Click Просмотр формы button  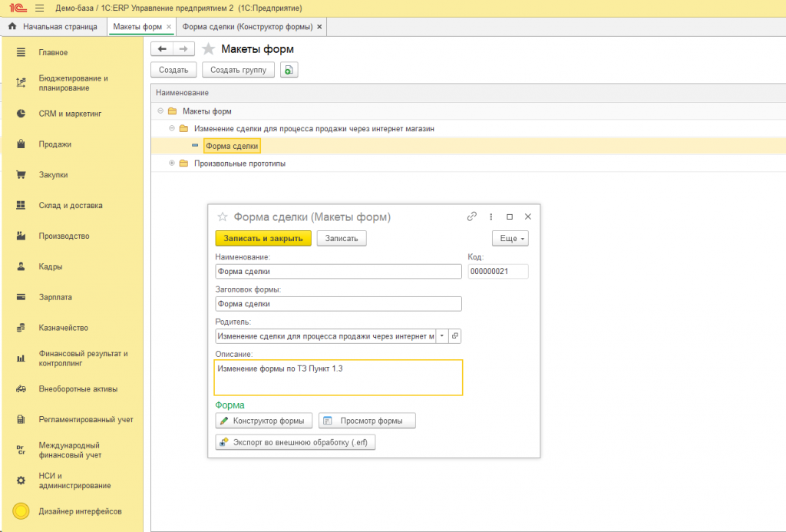(367, 421)
